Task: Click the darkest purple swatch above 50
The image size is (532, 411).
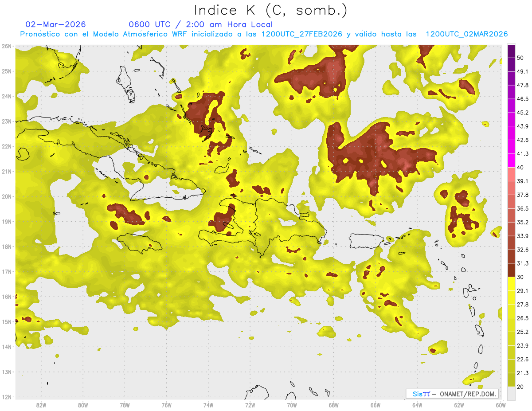Action: pyautogui.click(x=511, y=51)
